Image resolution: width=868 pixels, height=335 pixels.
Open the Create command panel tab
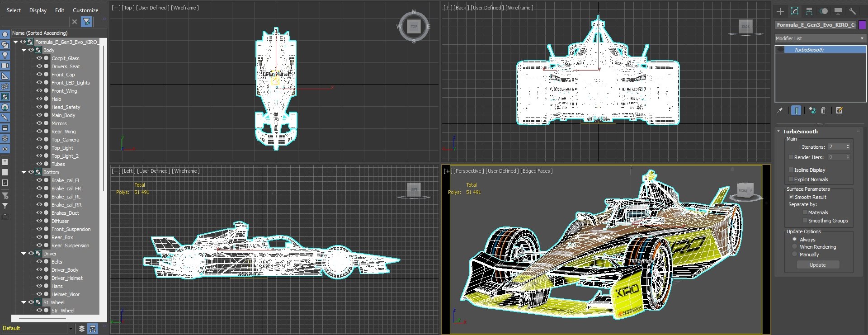780,11
